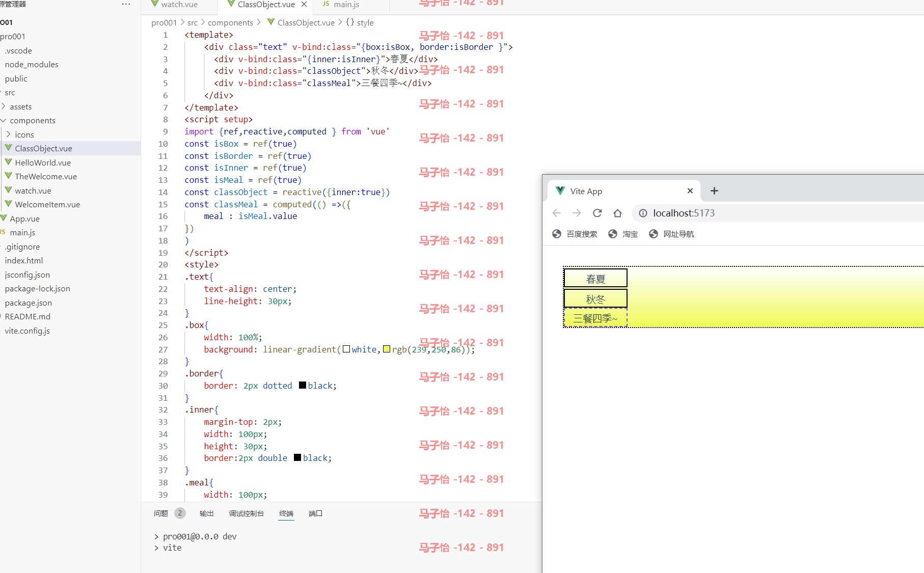924x573 pixels.
Task: Click the pro001 breadcrumb segment
Action: coord(164,22)
